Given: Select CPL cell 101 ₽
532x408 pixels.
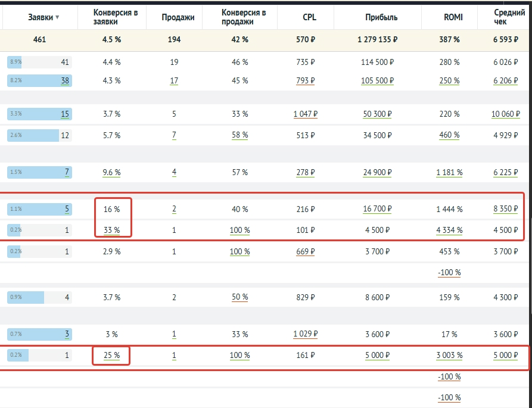Looking at the screenshot, I should (306, 231).
